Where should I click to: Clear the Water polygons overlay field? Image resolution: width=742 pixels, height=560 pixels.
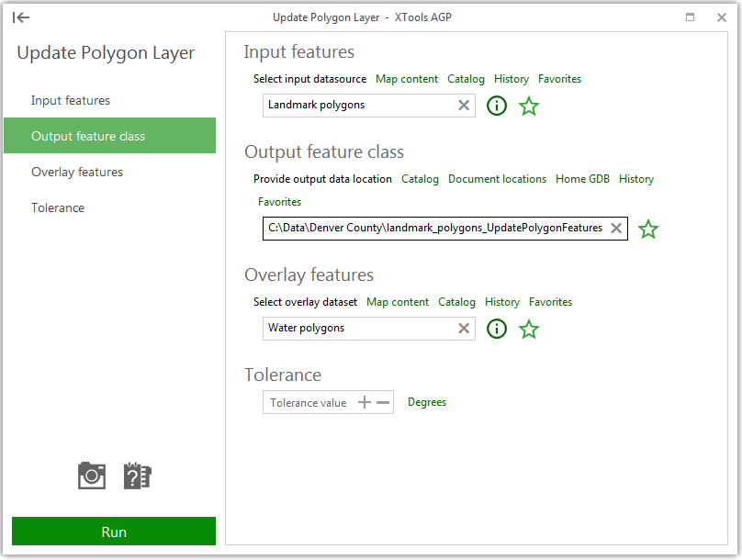464,329
